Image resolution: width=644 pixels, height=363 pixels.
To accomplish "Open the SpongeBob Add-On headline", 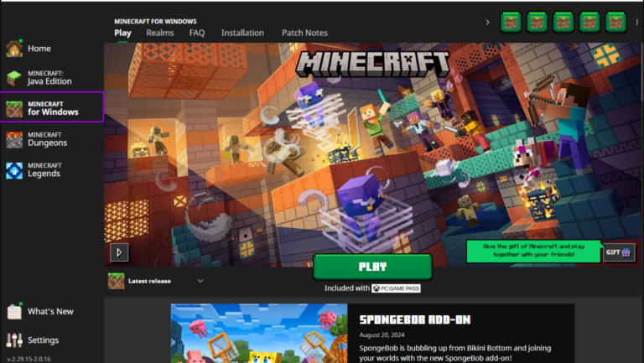I will 415,320.
